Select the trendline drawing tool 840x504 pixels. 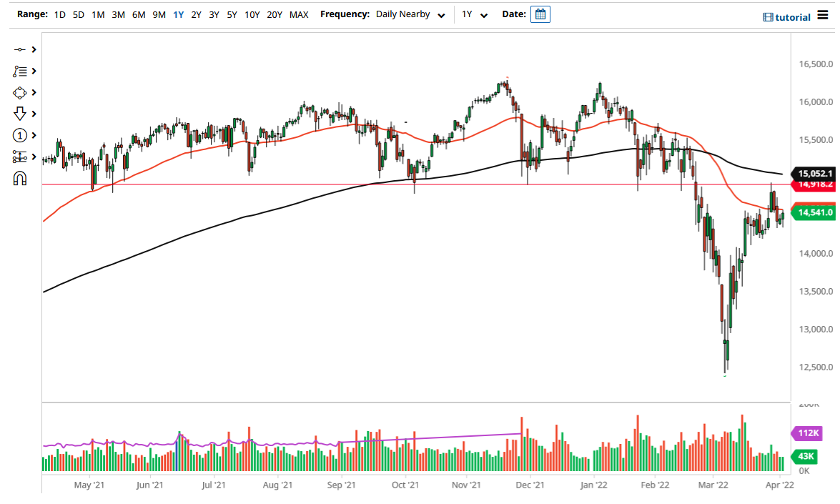[x=20, y=49]
